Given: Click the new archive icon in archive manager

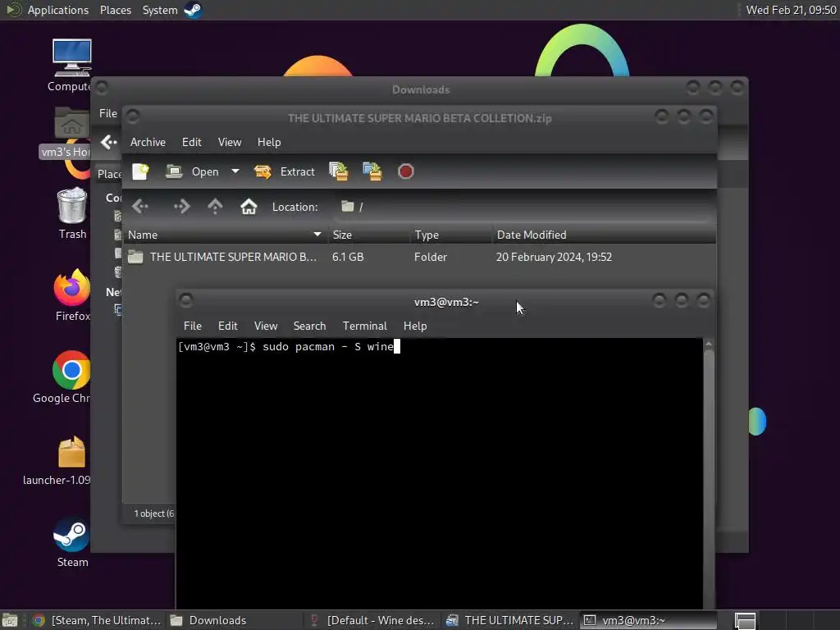Looking at the screenshot, I should pyautogui.click(x=140, y=171).
